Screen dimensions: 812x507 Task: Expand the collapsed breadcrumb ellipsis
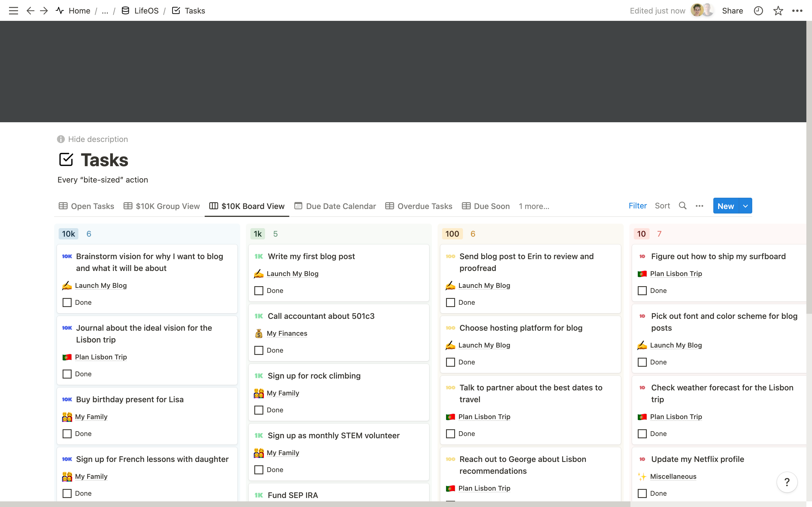click(x=105, y=11)
